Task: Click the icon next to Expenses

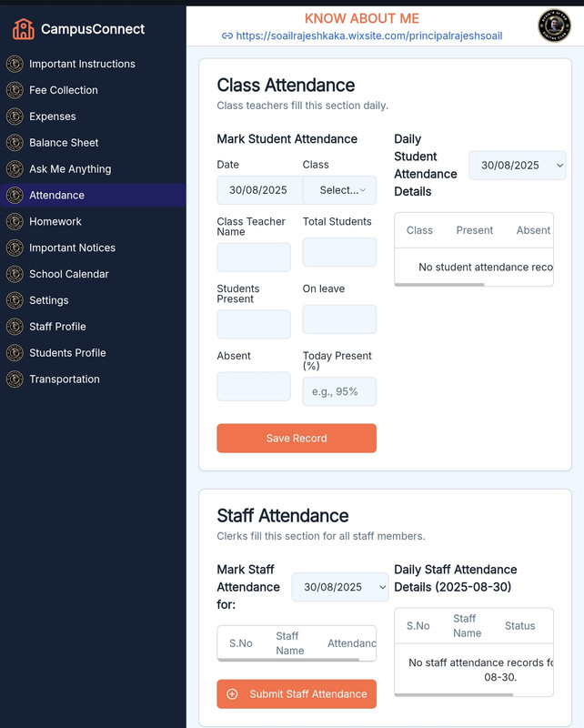Action: tap(15, 116)
